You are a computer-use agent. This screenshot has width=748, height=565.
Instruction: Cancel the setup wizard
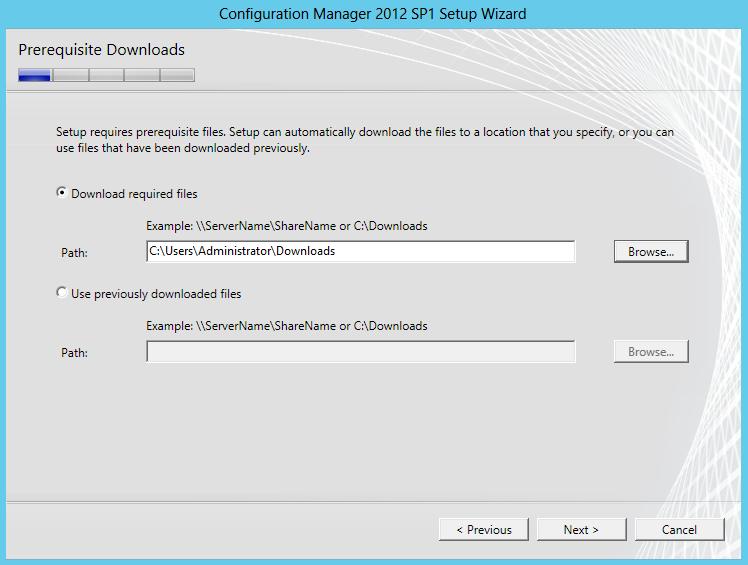pyautogui.click(x=679, y=530)
